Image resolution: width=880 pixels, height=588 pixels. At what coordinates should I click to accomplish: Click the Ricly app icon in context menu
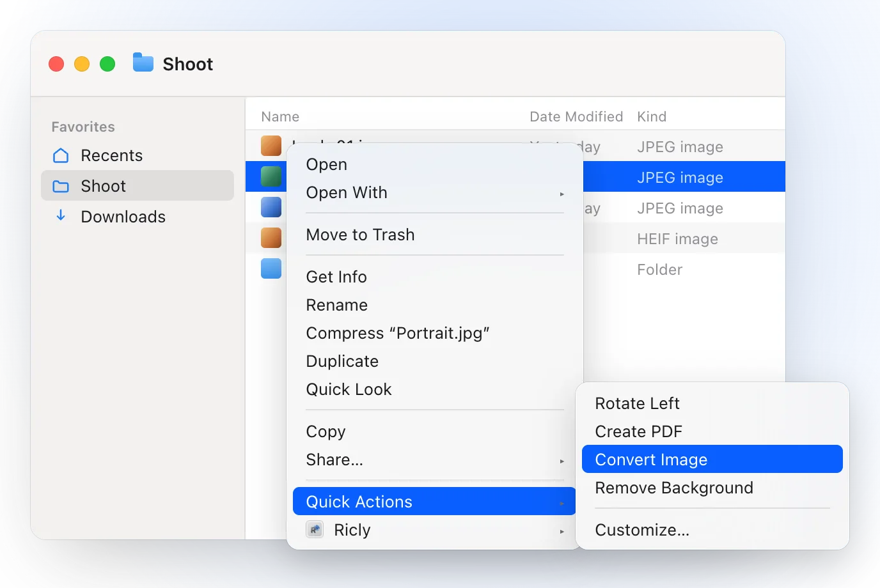(315, 530)
